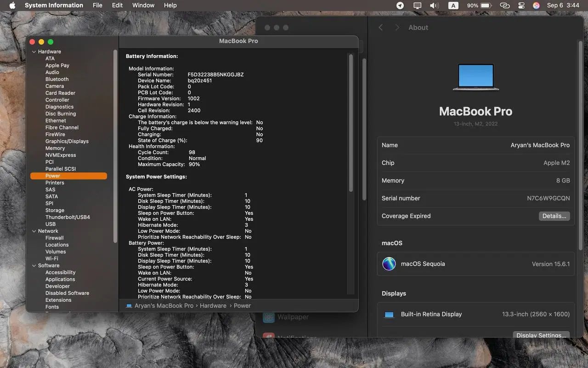Select Wi-Fi under Network
Screen dimensions: 588x368
[x=51, y=259]
